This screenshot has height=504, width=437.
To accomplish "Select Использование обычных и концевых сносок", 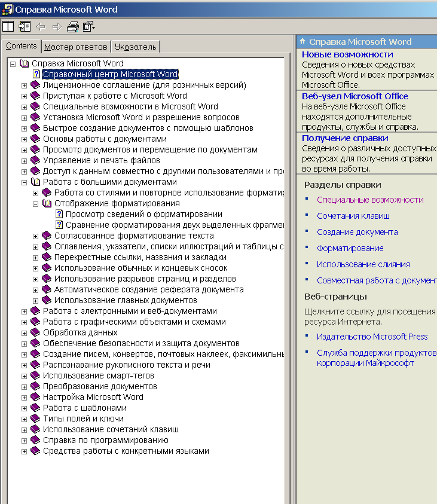I will tap(140, 268).
